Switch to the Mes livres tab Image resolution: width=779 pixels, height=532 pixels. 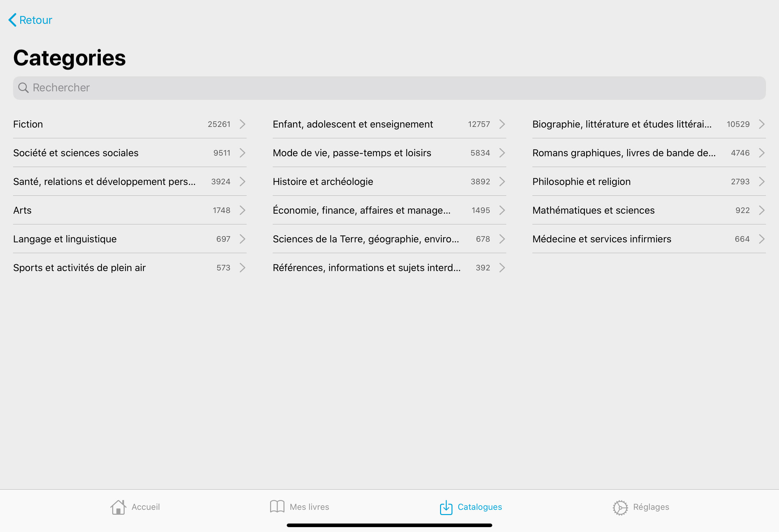click(x=309, y=507)
